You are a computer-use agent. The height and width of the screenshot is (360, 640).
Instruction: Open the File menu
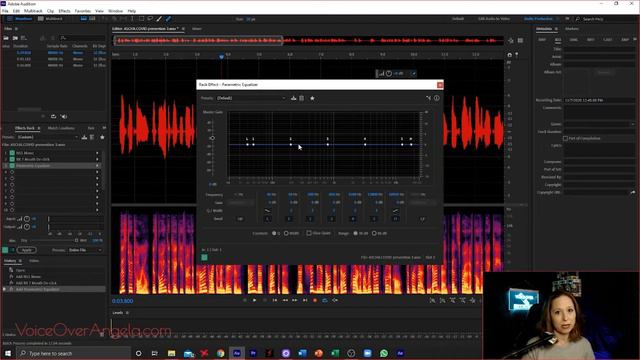coord(5,11)
